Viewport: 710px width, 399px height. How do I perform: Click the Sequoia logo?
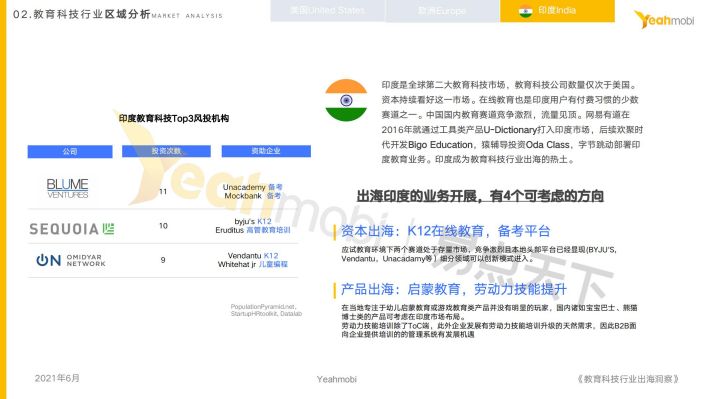pos(72,229)
